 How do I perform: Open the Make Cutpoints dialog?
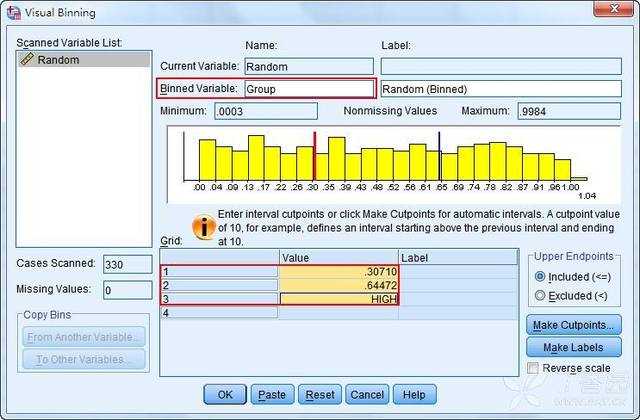[574, 325]
